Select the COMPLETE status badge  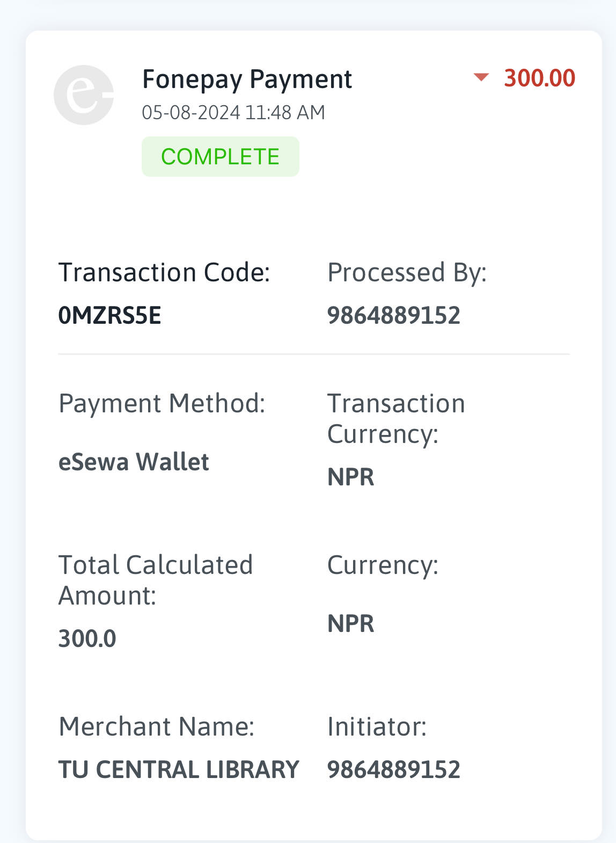(x=221, y=156)
